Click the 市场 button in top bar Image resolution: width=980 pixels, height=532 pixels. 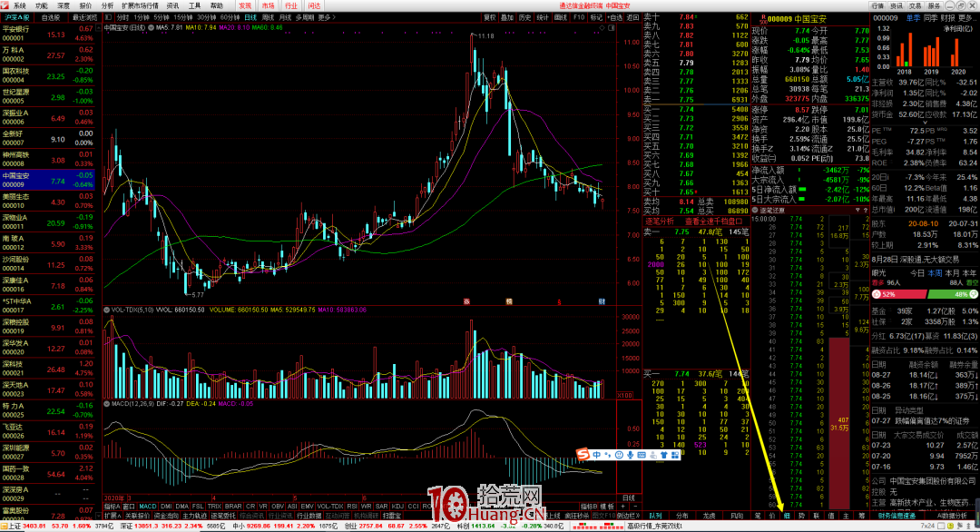click(268, 5)
